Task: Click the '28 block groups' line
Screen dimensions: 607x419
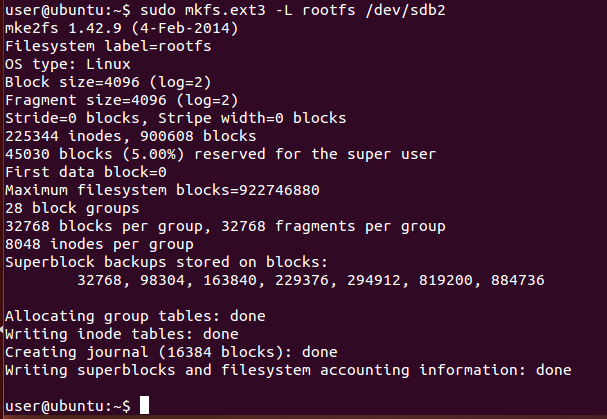Action: tap(67, 207)
